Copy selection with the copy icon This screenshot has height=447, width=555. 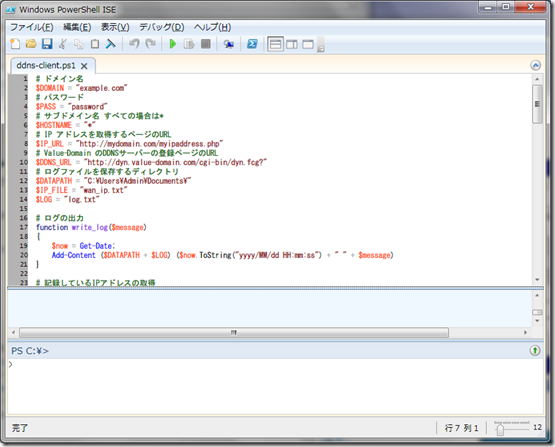79,44
